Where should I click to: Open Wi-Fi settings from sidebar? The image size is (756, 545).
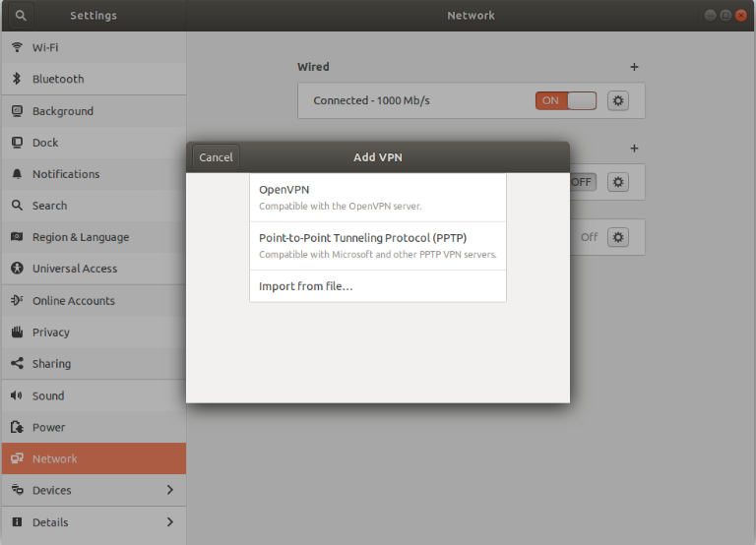[x=47, y=47]
